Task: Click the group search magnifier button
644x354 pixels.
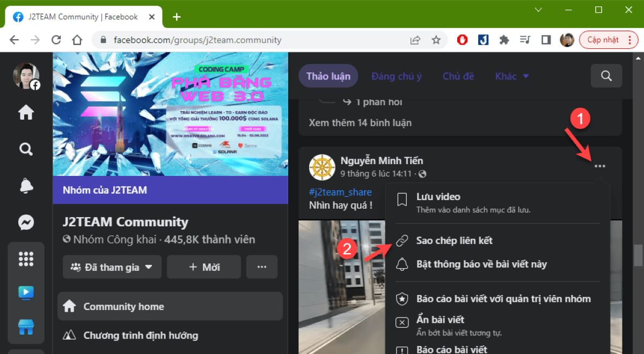Action: pyautogui.click(x=606, y=76)
